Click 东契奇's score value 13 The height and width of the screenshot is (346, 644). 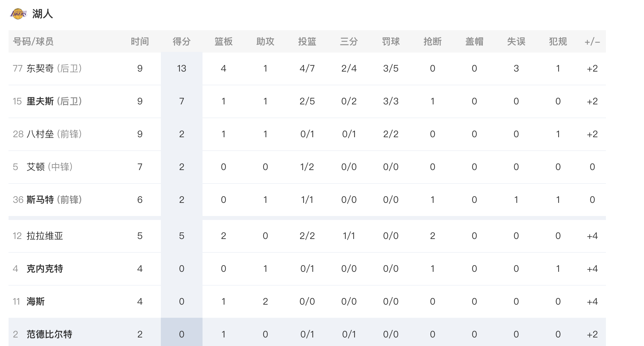pyautogui.click(x=182, y=68)
